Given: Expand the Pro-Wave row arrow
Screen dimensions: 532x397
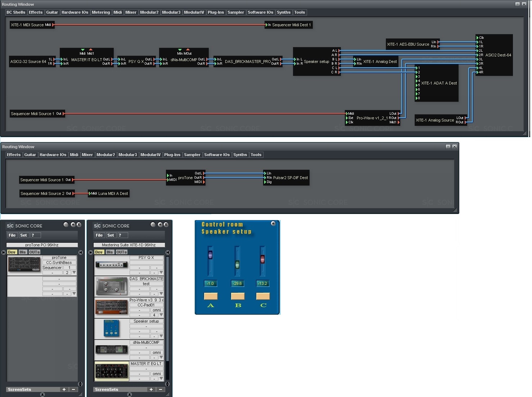Looking at the screenshot, I should (161, 315).
